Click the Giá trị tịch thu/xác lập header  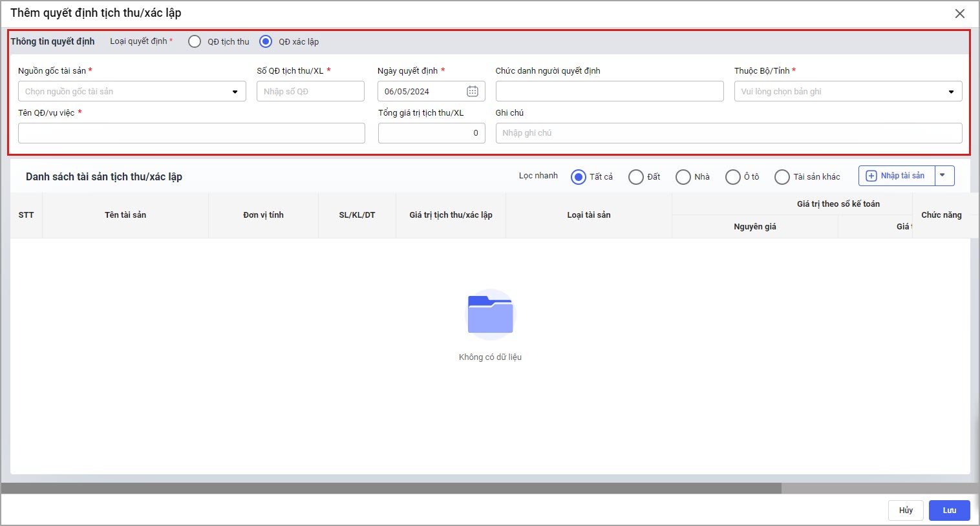(451, 215)
